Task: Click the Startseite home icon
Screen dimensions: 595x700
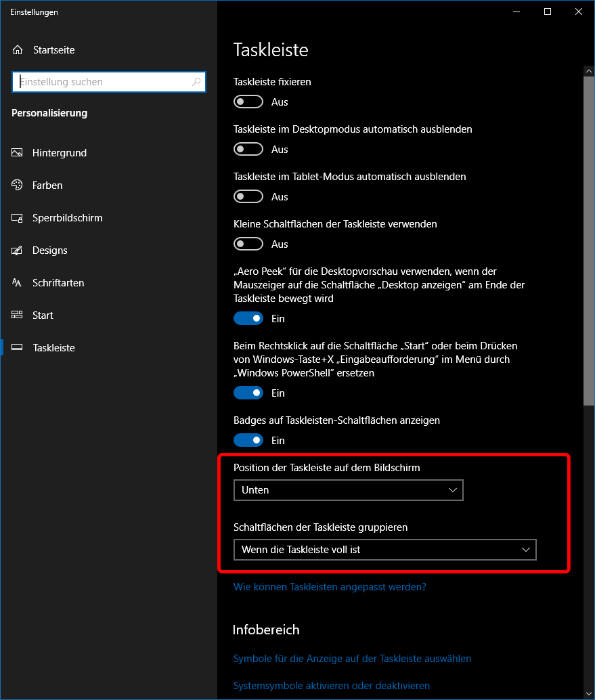Action: tap(18, 50)
